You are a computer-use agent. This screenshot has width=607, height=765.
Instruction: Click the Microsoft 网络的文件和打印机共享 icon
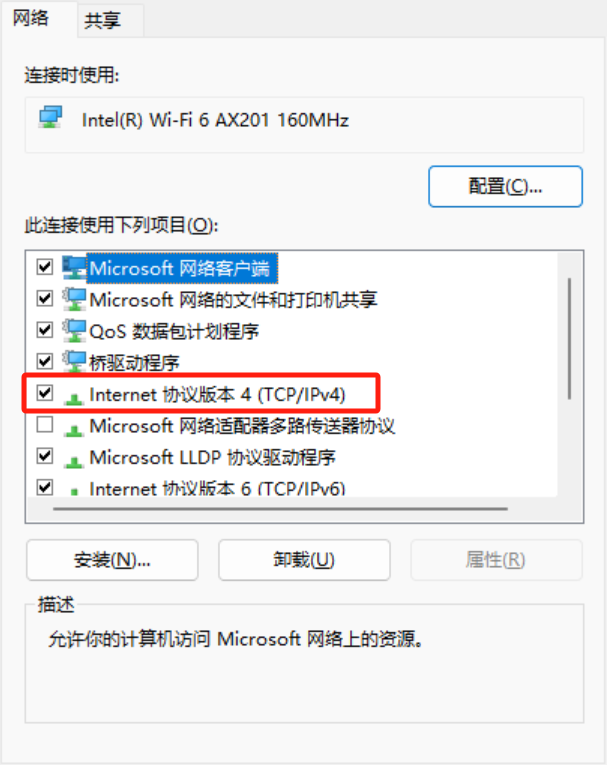[74, 299]
